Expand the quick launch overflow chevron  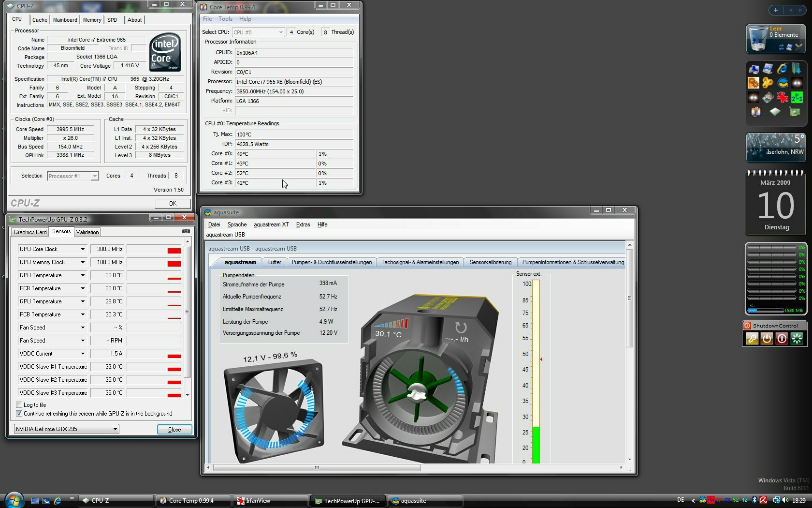tap(72, 498)
